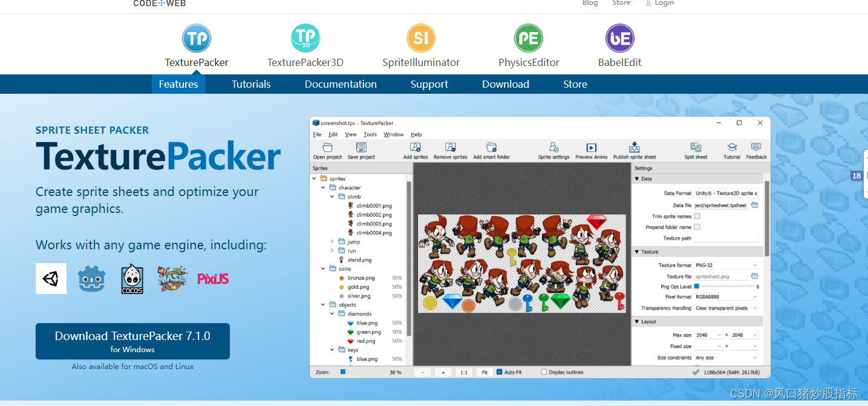Image resolution: width=868 pixels, height=406 pixels.
Task: Click Add sprites toolbar icon
Action: point(416,147)
